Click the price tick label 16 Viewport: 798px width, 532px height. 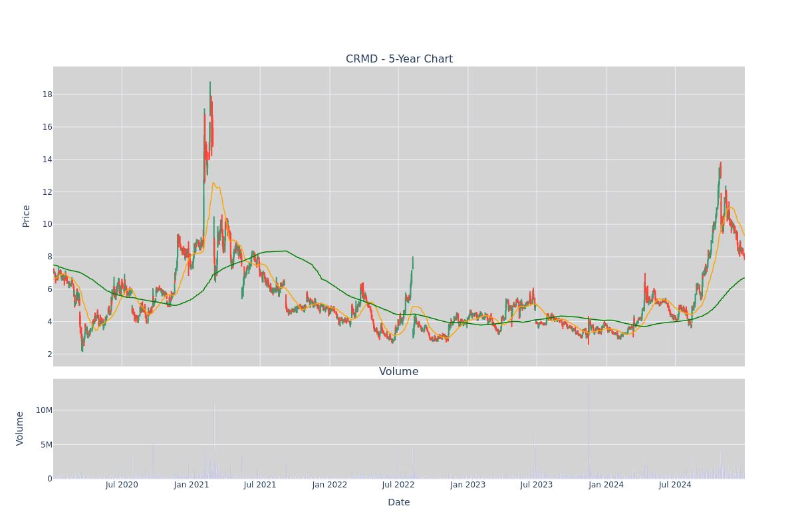[x=47, y=127]
